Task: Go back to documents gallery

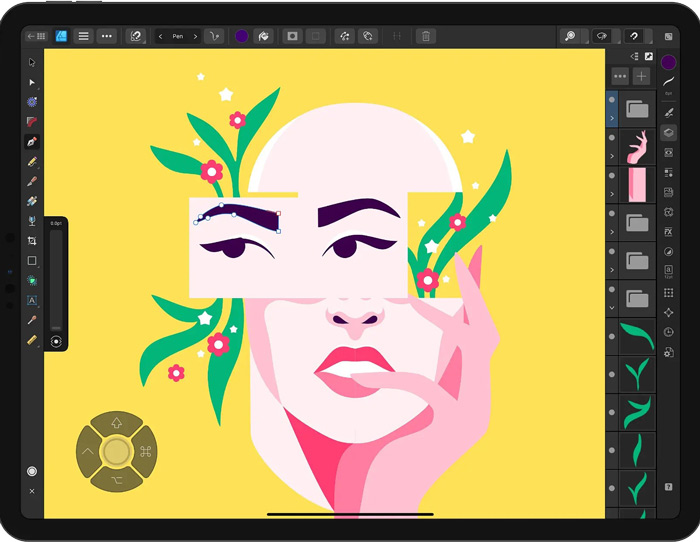Action: point(37,36)
